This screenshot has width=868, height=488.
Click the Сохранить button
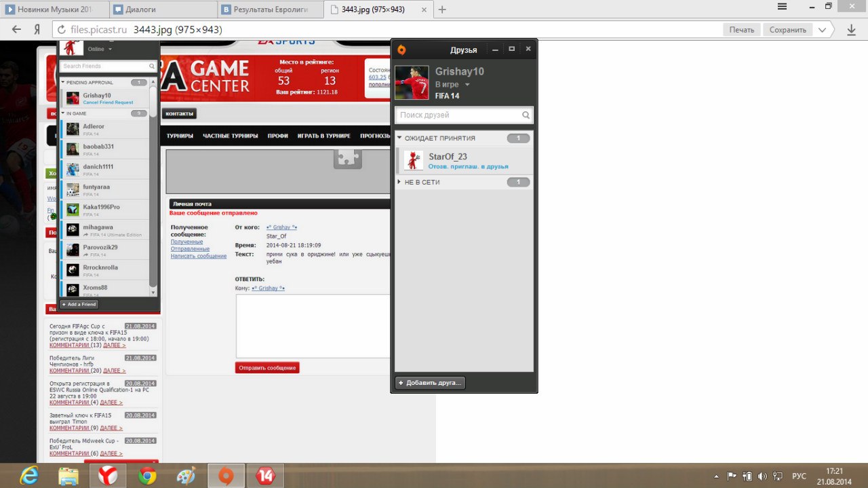click(x=788, y=30)
